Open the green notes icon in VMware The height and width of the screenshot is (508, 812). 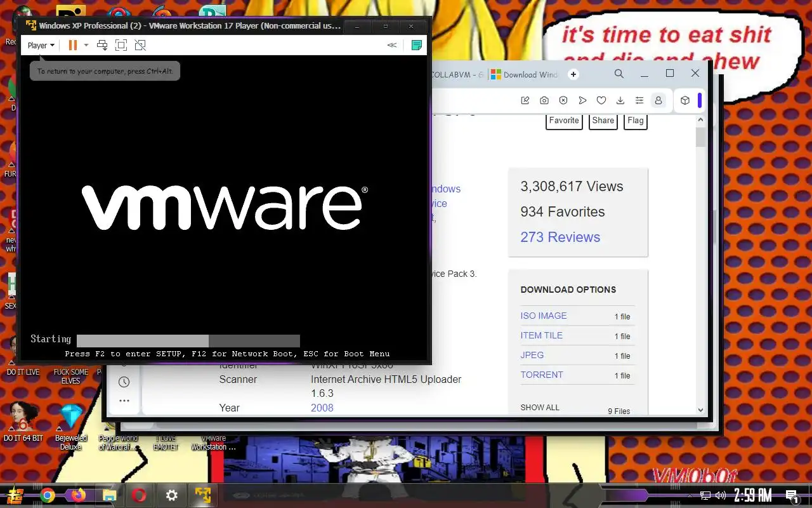tap(417, 45)
